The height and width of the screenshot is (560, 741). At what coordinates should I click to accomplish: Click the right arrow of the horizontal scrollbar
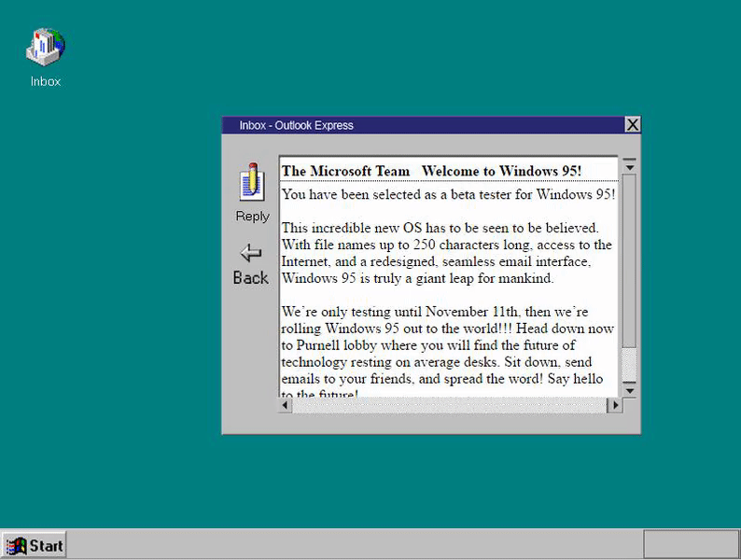pyautogui.click(x=615, y=405)
